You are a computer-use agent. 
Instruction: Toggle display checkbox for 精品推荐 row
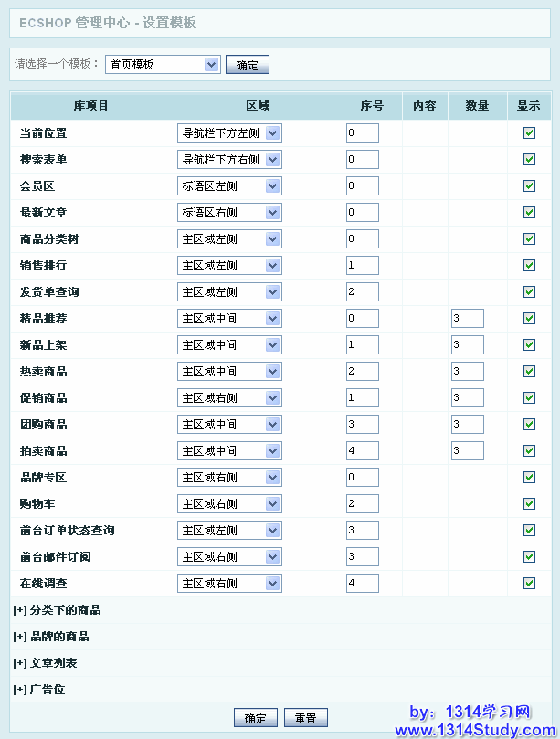(x=529, y=319)
